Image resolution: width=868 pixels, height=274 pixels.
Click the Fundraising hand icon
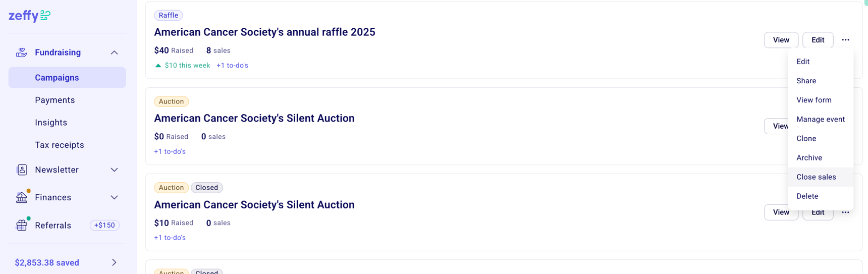tap(21, 52)
